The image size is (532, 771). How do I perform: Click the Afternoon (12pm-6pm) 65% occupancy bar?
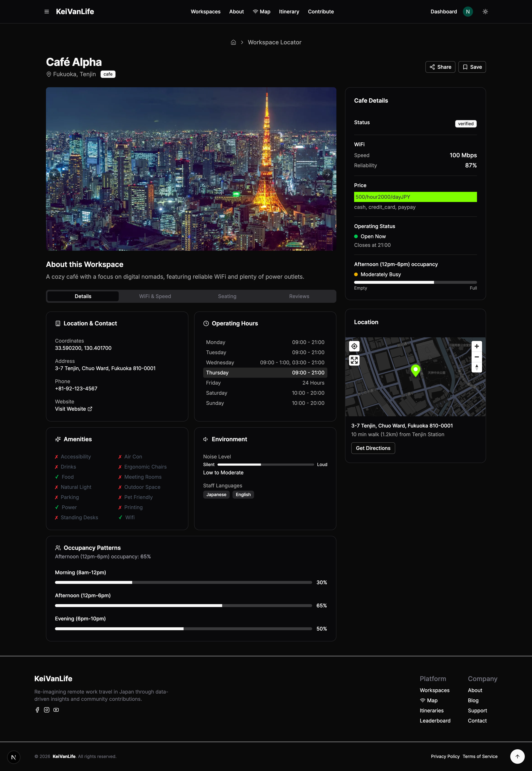click(183, 605)
